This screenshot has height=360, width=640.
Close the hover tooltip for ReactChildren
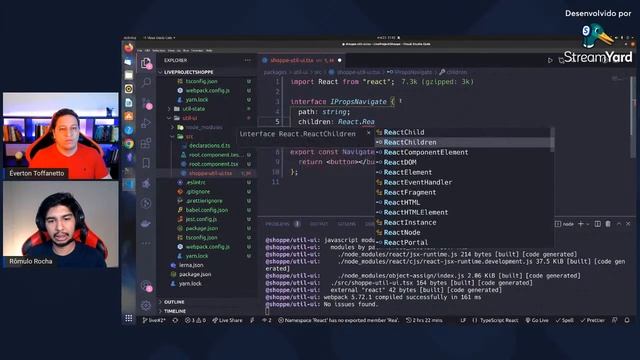pos(369,133)
